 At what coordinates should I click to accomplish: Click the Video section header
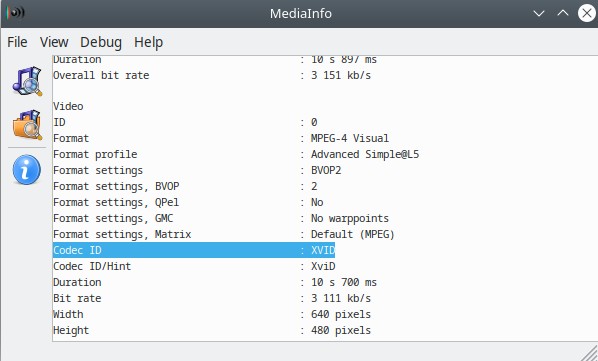(x=68, y=106)
